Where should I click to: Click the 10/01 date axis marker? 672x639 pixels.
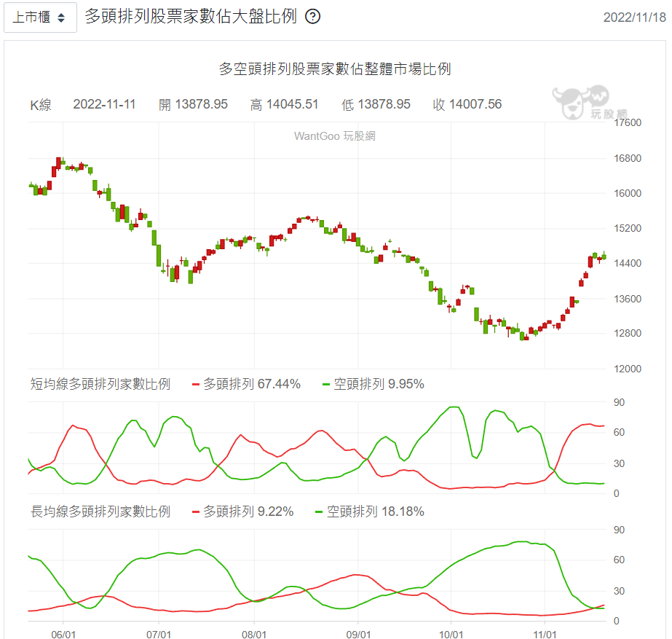click(x=451, y=634)
